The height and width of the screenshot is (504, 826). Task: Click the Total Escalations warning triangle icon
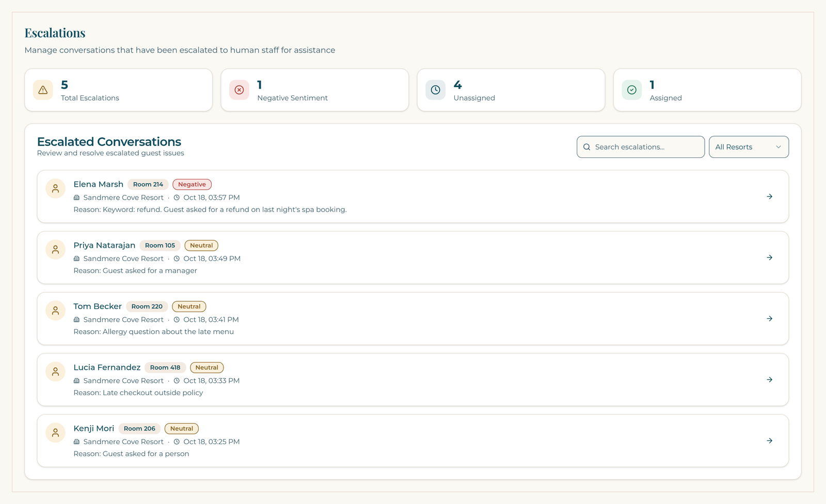click(x=43, y=90)
